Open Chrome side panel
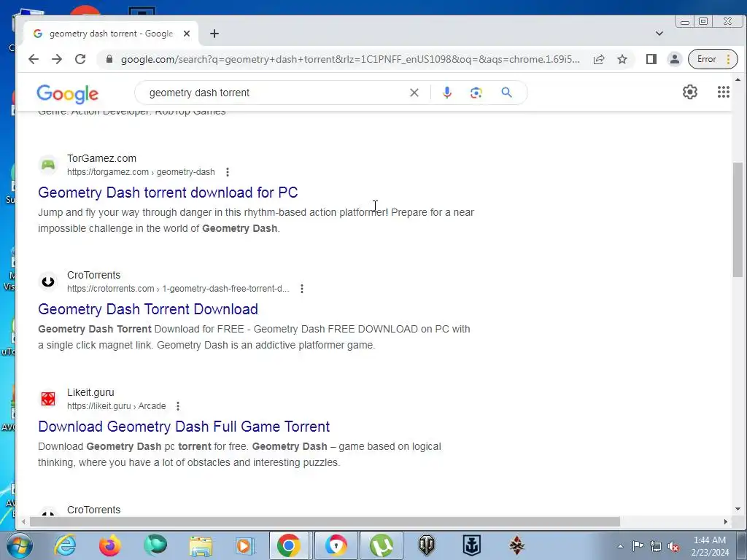The height and width of the screenshot is (560, 747). (651, 59)
